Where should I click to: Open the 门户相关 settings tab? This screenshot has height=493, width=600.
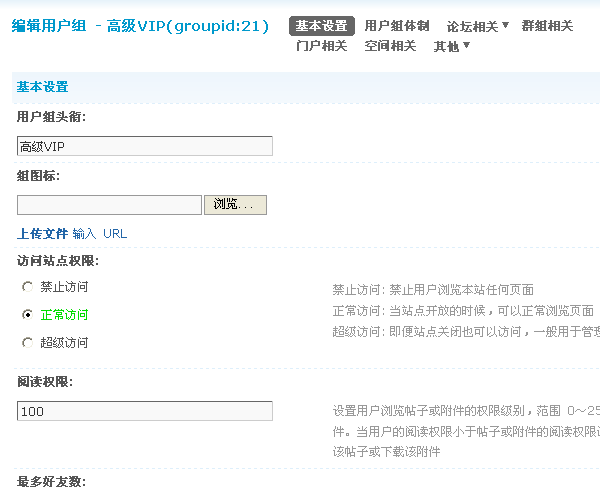321,46
